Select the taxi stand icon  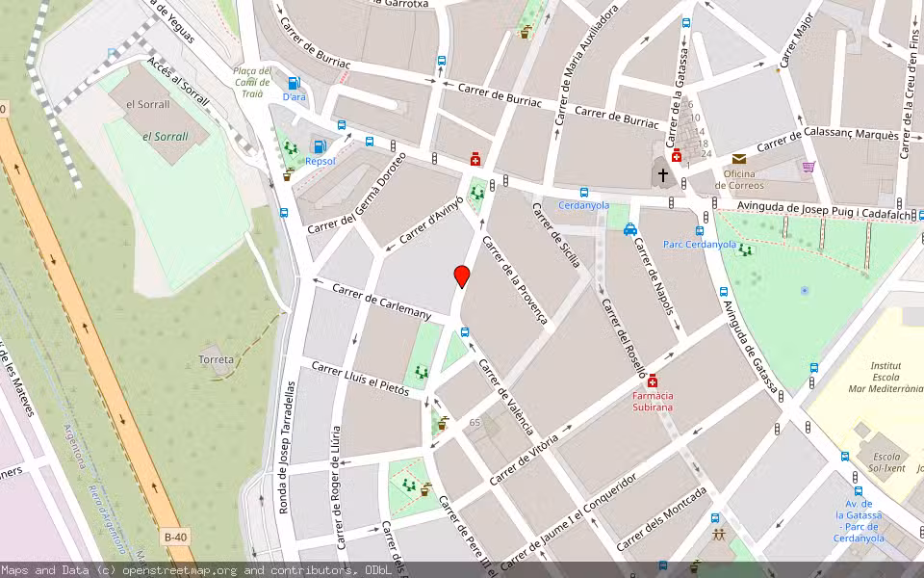click(x=629, y=229)
